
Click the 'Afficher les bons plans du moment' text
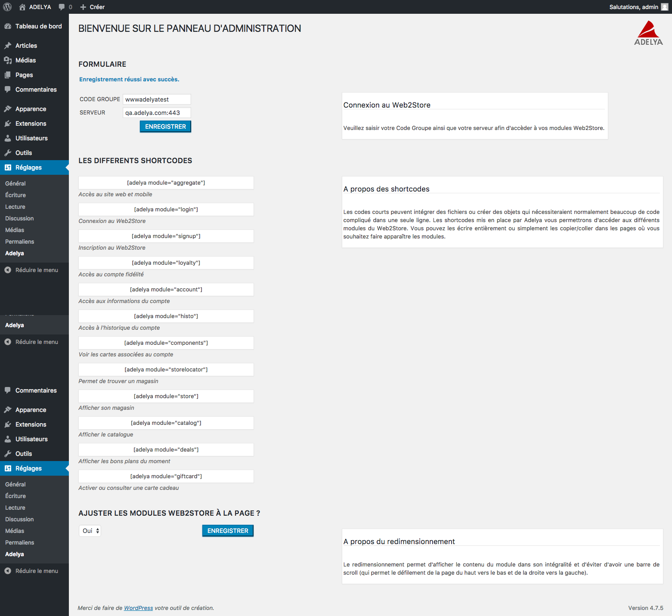click(124, 461)
